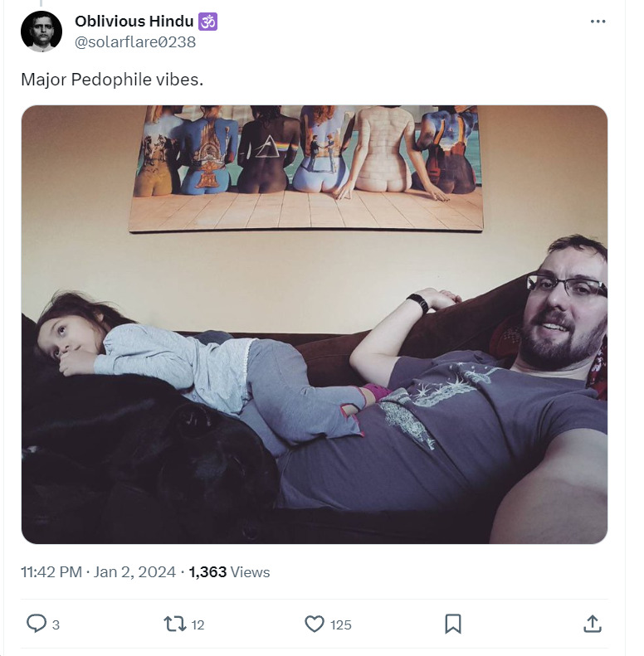Select the post text "Major Pedophile vibes."
The image size is (644, 656).
click(112, 80)
